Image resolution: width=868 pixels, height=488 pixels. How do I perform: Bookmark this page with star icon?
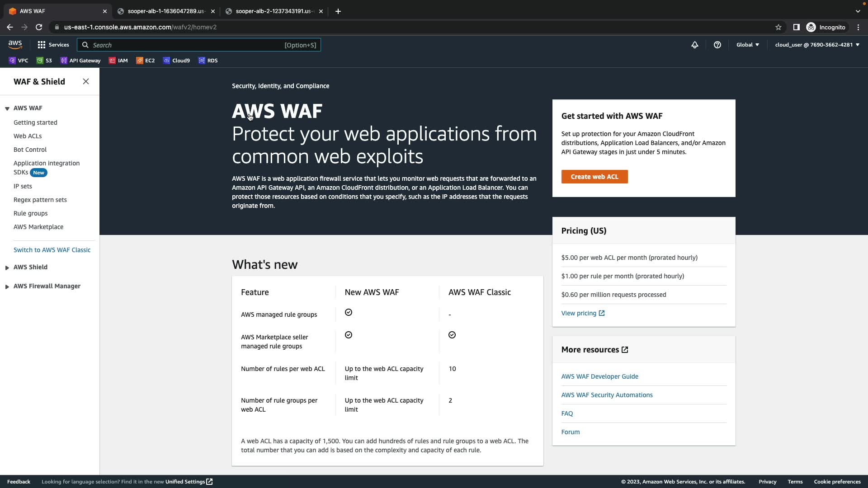778,27
